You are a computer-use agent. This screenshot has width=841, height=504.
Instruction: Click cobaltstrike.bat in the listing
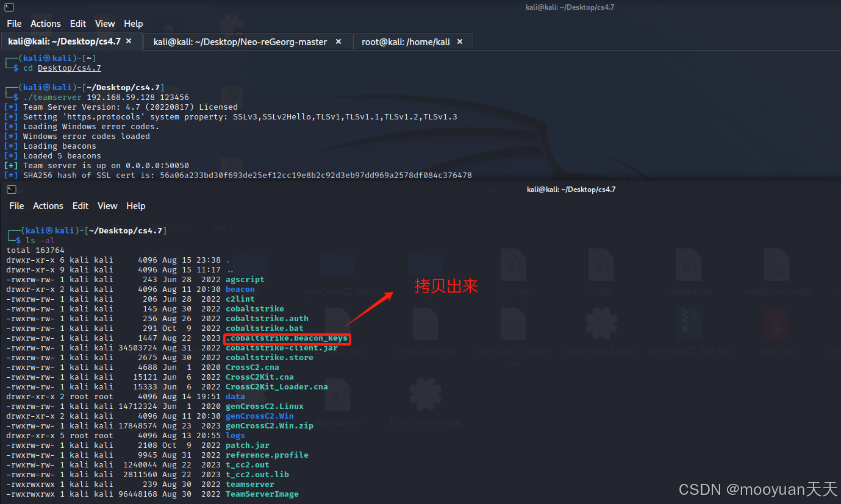265,328
